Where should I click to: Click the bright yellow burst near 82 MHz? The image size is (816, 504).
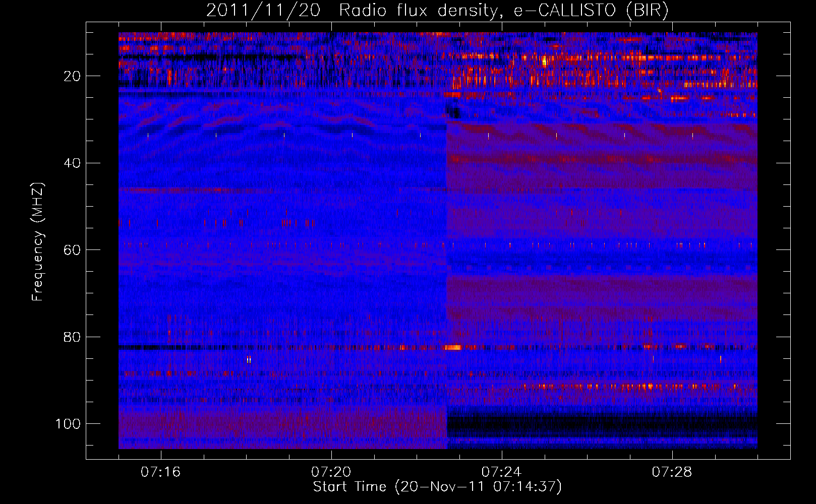[x=453, y=347]
